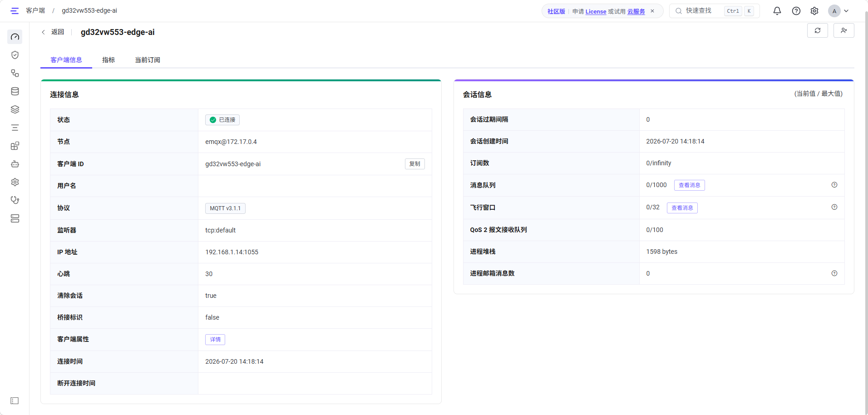Click the MQTT v3.1.1 protocol tag
This screenshot has height=415, width=868.
225,208
